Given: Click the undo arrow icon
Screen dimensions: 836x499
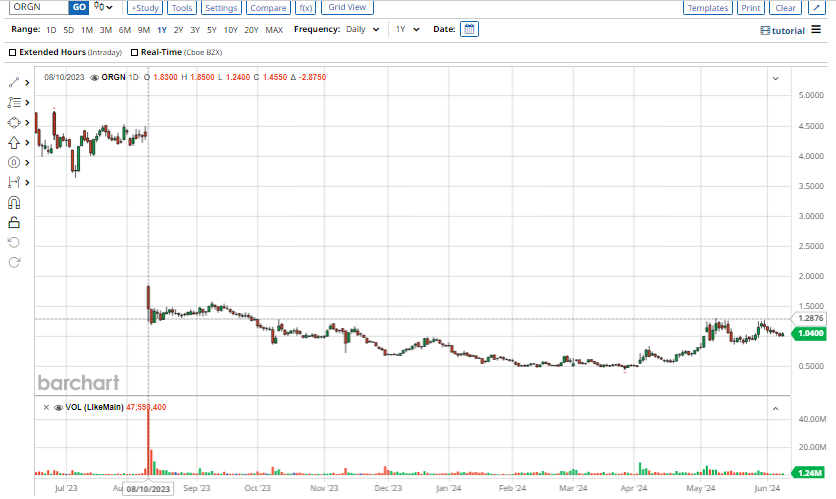Looking at the screenshot, I should 14,243.
